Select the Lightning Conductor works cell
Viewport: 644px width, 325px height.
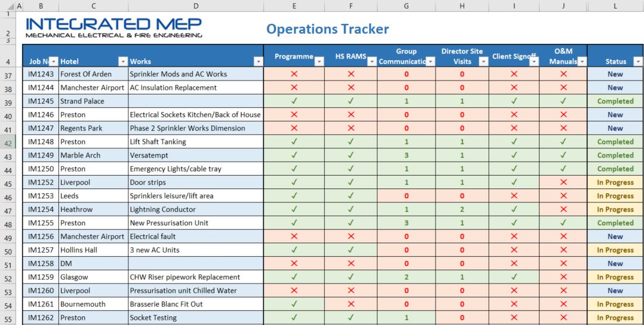(196, 209)
